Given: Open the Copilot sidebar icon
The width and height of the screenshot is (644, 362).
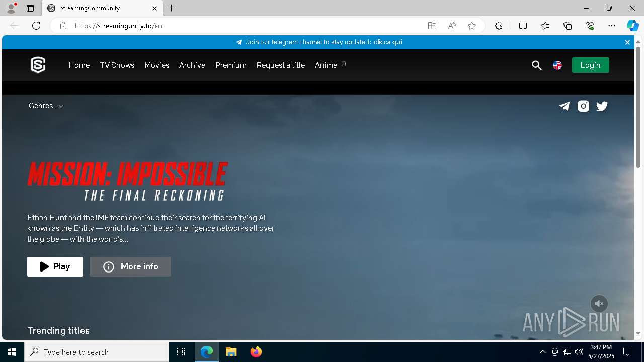Looking at the screenshot, I should pos(632,26).
